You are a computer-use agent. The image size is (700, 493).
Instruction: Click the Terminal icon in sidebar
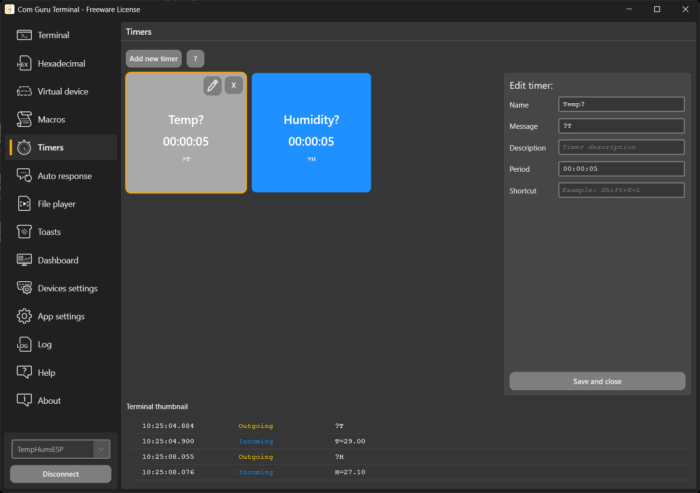click(x=24, y=35)
